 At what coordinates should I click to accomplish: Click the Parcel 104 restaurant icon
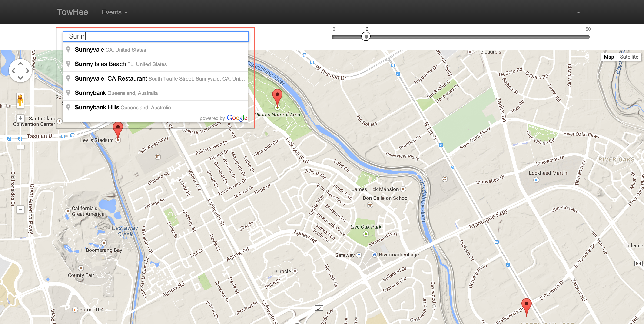click(76, 309)
